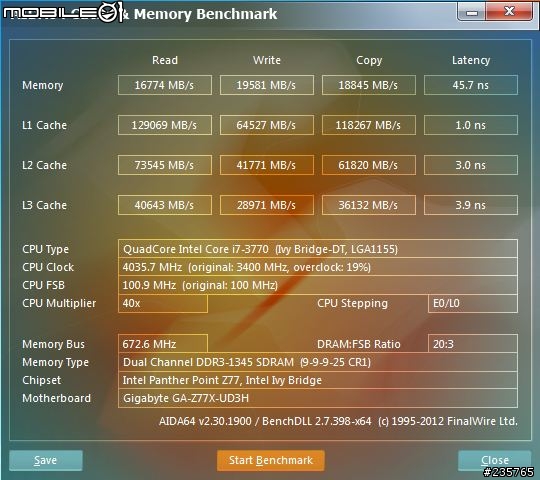
Task: Click the L3 Cache row label
Action: [44, 205]
